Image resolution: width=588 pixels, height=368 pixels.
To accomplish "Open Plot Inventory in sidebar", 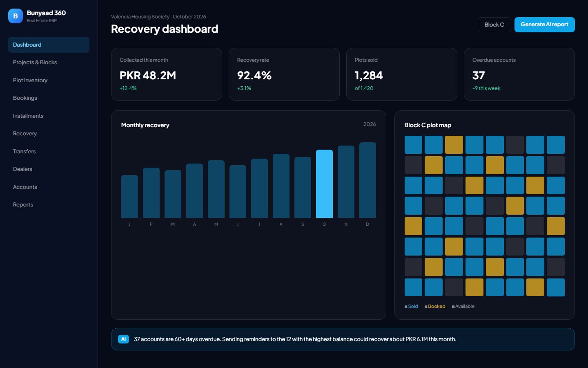I will (x=49, y=80).
